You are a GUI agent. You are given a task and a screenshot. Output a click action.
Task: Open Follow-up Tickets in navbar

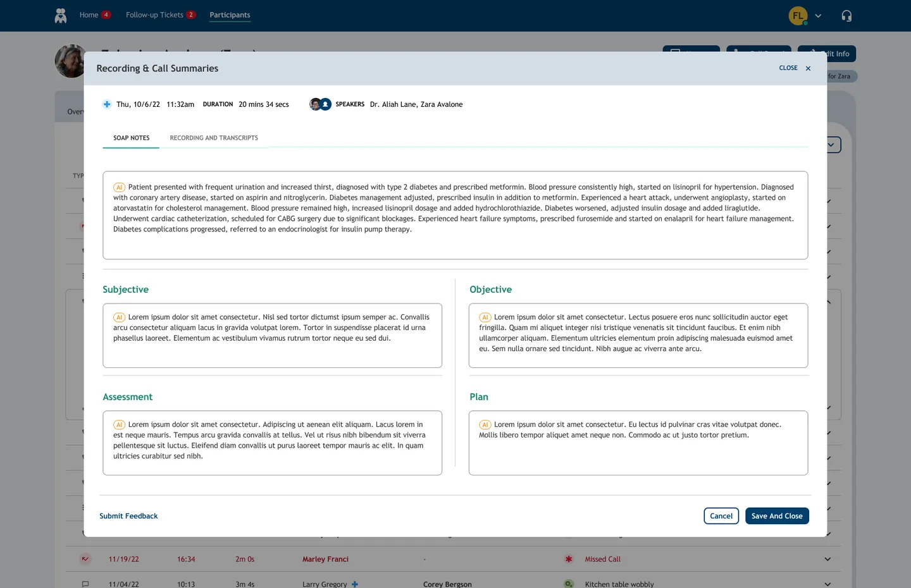click(x=154, y=15)
